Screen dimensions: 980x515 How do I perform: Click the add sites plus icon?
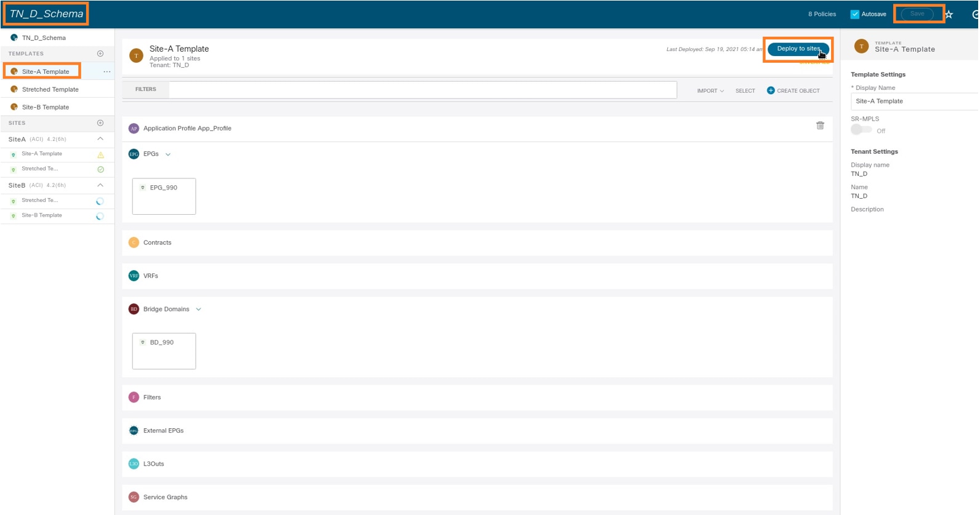[100, 123]
